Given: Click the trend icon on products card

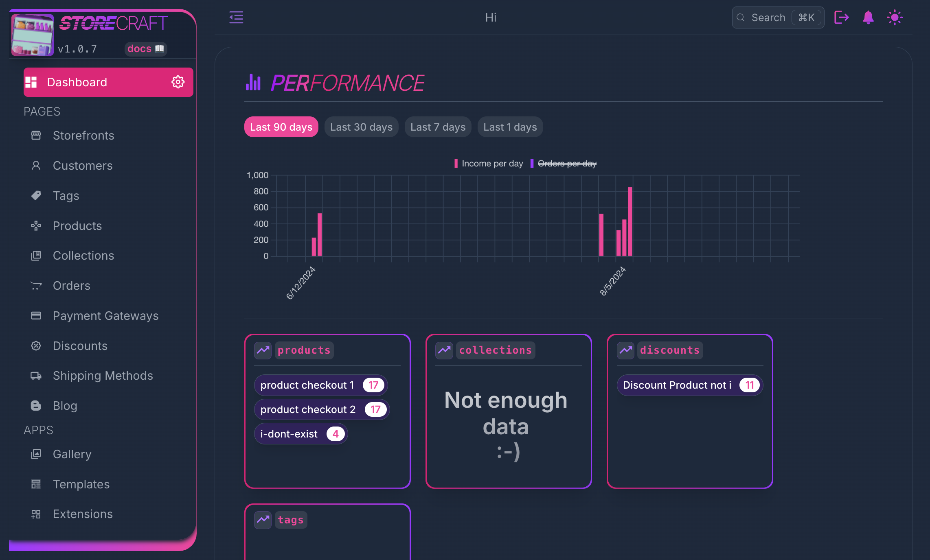Looking at the screenshot, I should click(263, 350).
